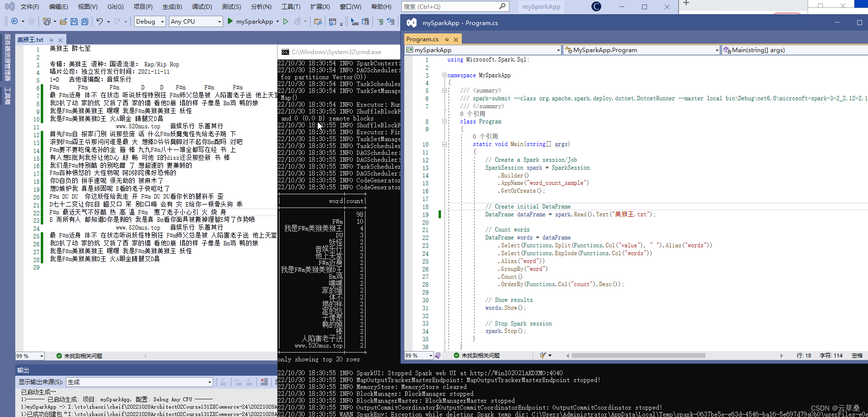This screenshot has width=868, height=417.
Task: Click the new tab plus icon at top right
Action: pyautogui.click(x=686, y=3)
